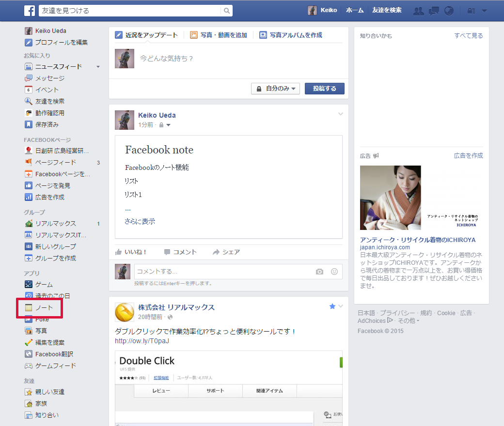Open ニュースフィード in sidebar

pos(53,66)
